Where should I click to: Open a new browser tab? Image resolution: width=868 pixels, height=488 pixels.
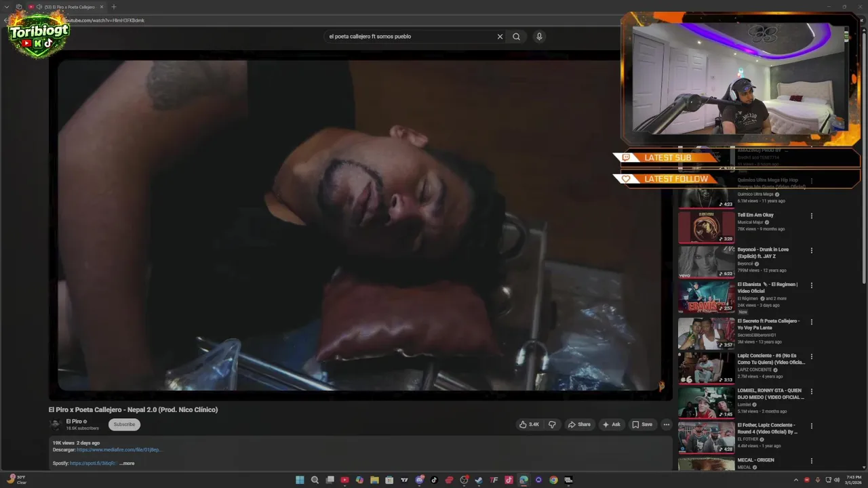point(114,7)
